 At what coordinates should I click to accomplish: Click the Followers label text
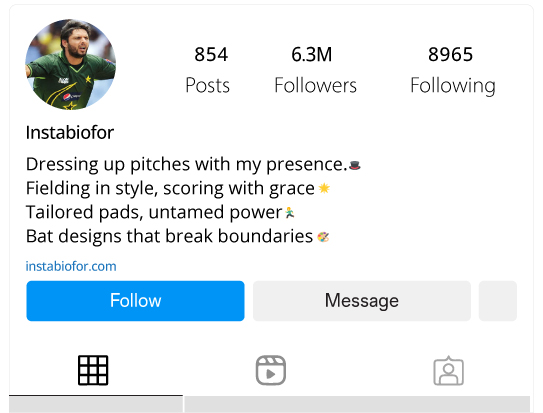pos(315,85)
